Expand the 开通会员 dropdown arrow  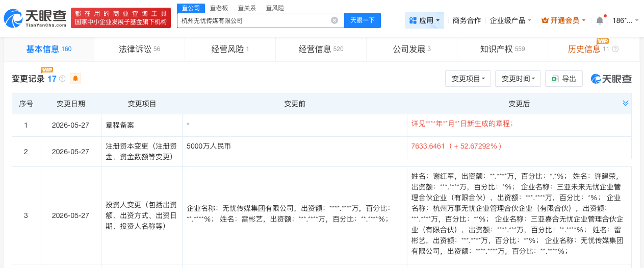[x=583, y=20]
